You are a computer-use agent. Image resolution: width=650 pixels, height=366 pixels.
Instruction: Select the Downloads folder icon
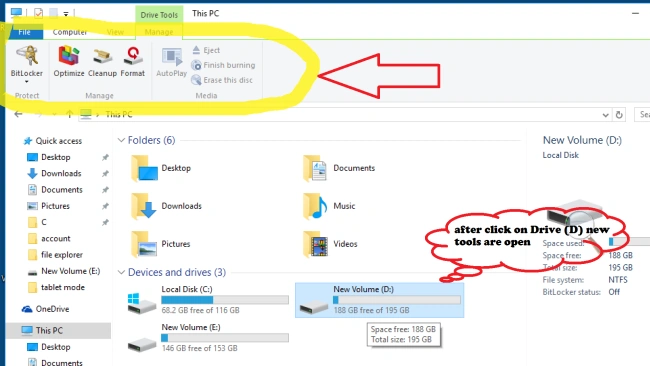pyautogui.click(x=144, y=206)
